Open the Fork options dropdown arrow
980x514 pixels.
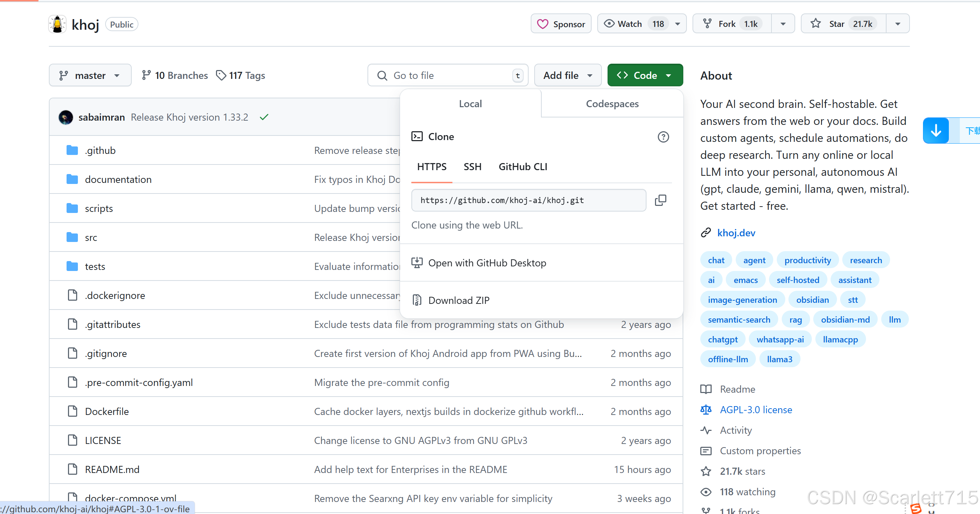coord(783,23)
